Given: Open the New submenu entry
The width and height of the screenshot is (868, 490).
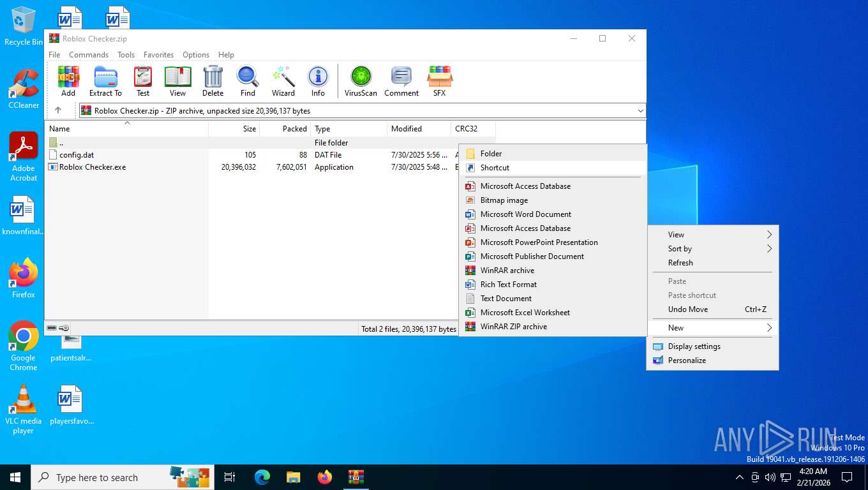Looking at the screenshot, I should coord(713,328).
